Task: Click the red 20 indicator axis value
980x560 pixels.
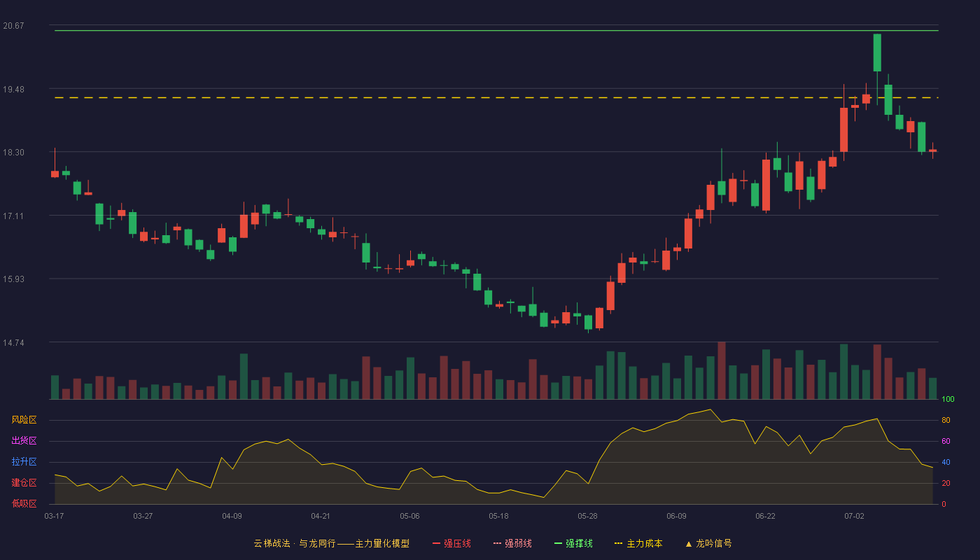Action: [946, 483]
